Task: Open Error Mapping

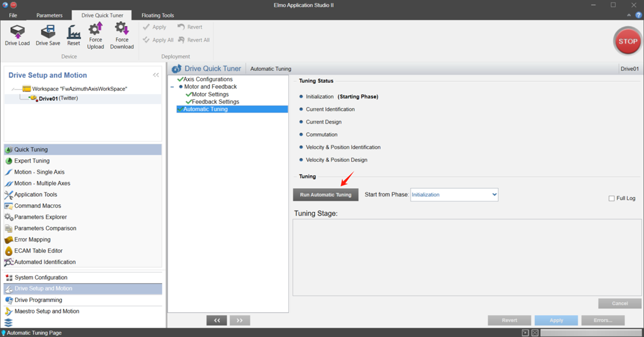Action: click(82, 239)
